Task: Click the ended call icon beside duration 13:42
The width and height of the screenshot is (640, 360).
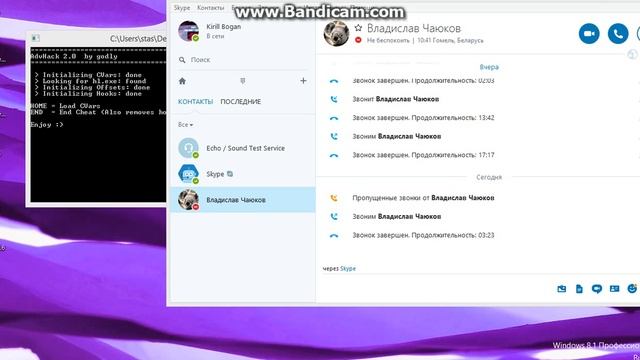Action: pos(334,118)
